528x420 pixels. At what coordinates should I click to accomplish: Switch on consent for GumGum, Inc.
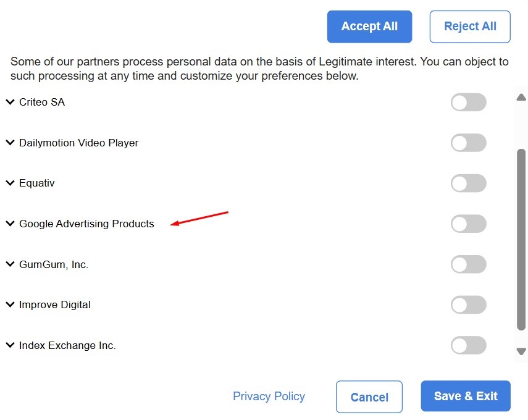point(468,264)
